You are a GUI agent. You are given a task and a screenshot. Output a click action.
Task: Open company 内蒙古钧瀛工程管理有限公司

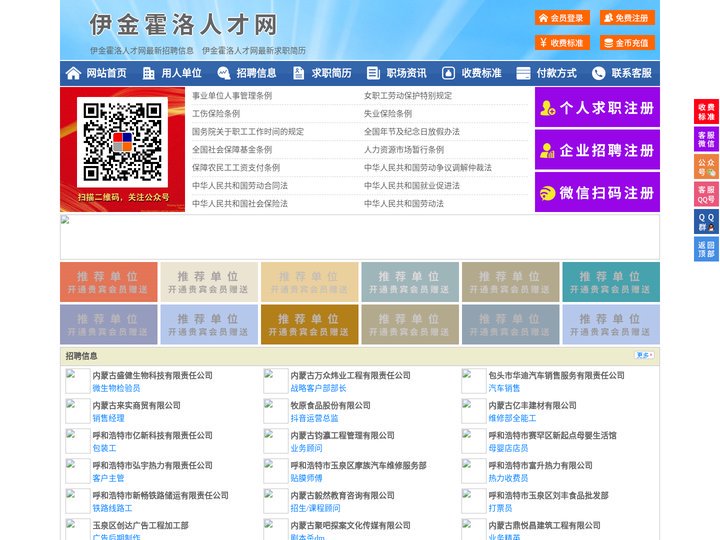pos(343,435)
